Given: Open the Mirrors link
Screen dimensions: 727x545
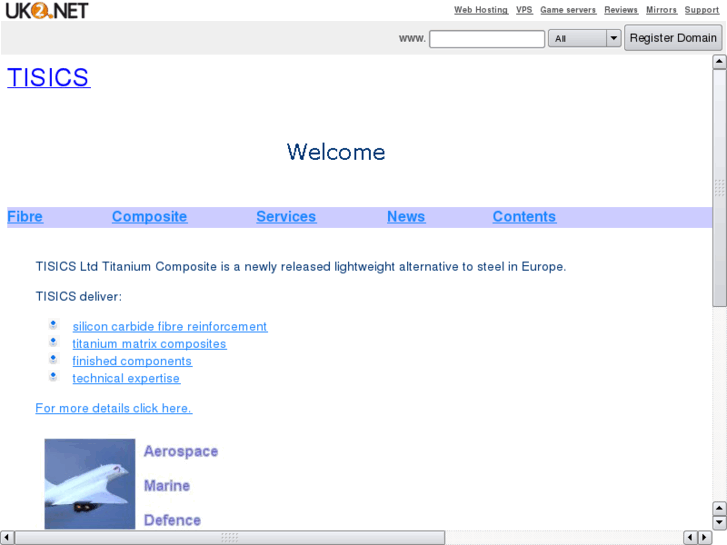Looking at the screenshot, I should coord(662,10).
